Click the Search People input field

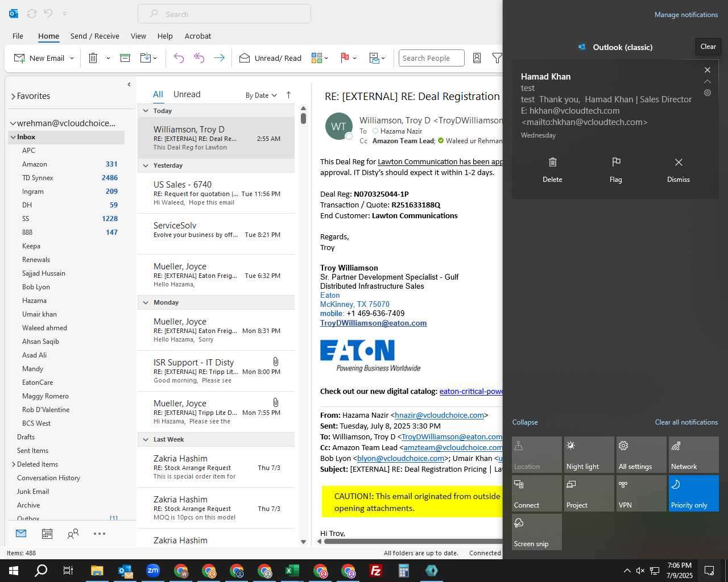tap(432, 58)
